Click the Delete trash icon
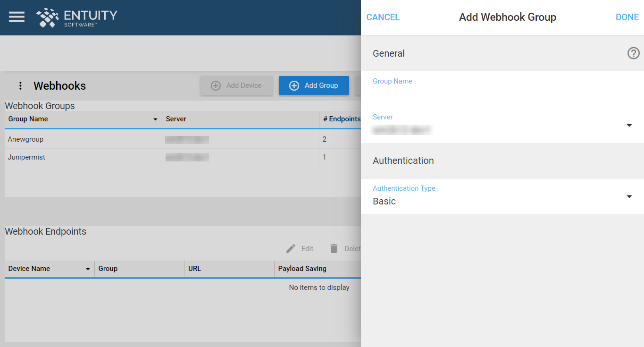The image size is (644, 347). [x=334, y=248]
